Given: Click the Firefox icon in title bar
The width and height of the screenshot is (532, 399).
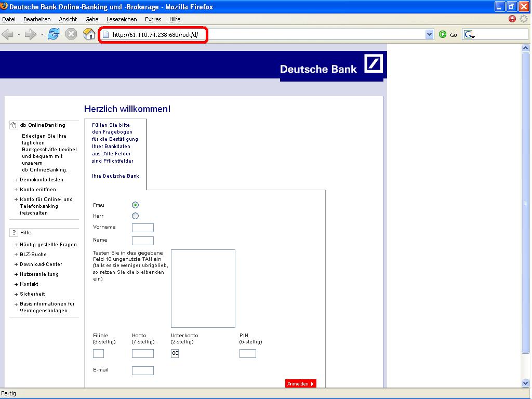Looking at the screenshot, I should coord(4,6).
